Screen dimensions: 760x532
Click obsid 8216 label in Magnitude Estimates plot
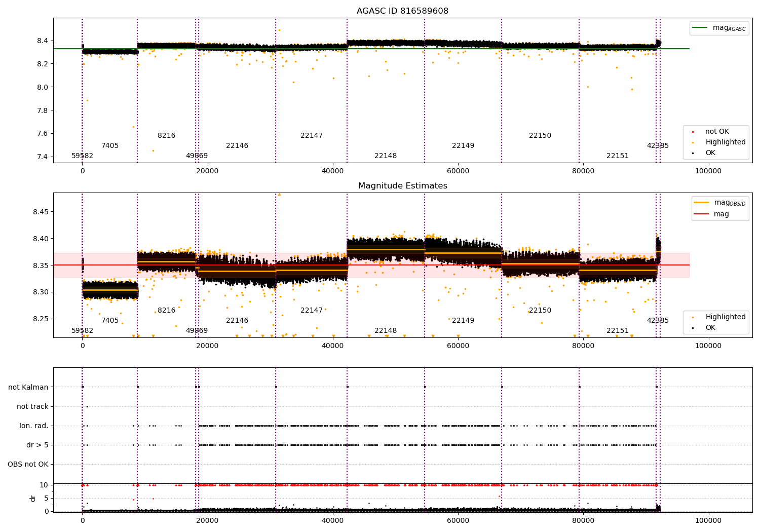coord(167,311)
